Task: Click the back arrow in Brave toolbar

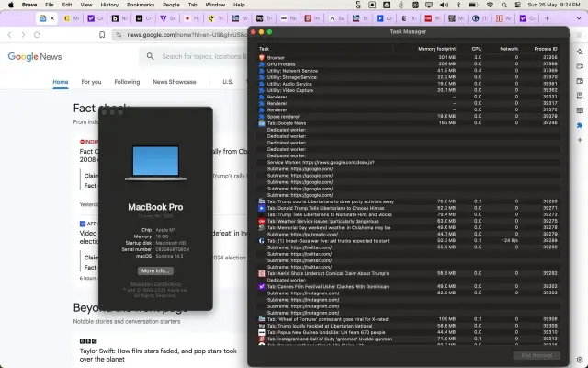Action: [x=10, y=35]
